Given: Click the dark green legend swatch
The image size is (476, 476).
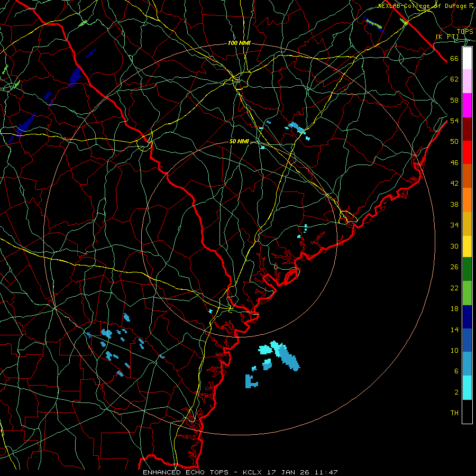Looking at the screenshot, I should (x=467, y=269).
